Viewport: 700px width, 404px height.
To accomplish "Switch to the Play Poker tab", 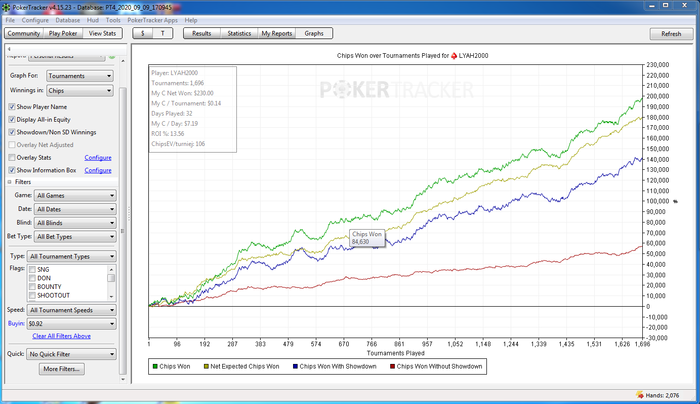I will click(x=63, y=33).
